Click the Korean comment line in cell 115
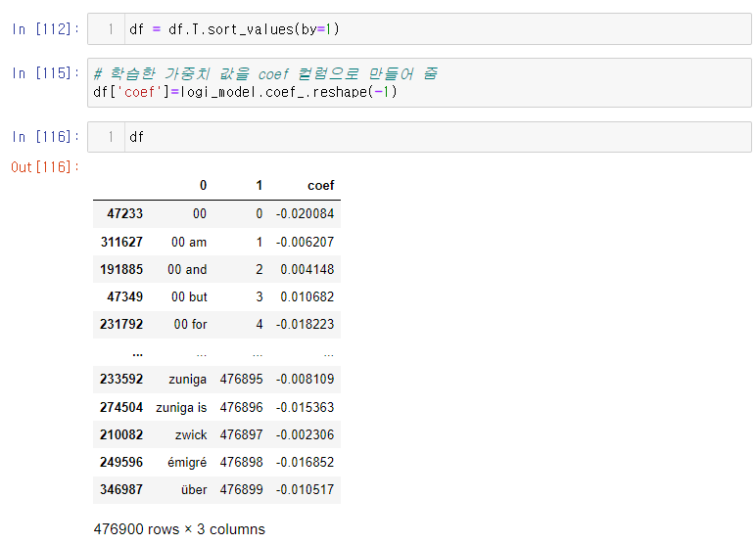Image resolution: width=756 pixels, height=544 pixels. pos(265,73)
